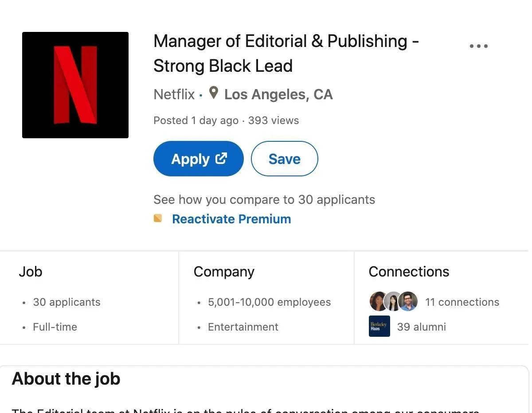The image size is (532, 413).
Task: Click the Job section heading
Action: [31, 272]
